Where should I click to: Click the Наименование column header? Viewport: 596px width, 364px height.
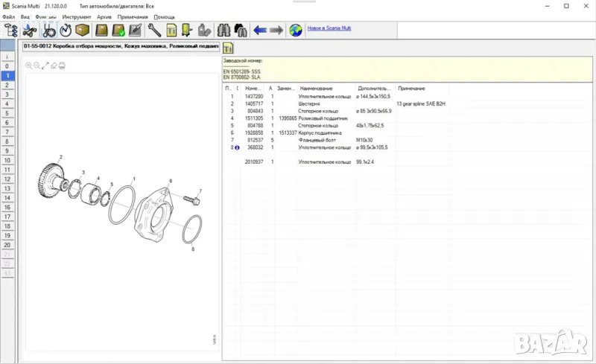point(316,89)
